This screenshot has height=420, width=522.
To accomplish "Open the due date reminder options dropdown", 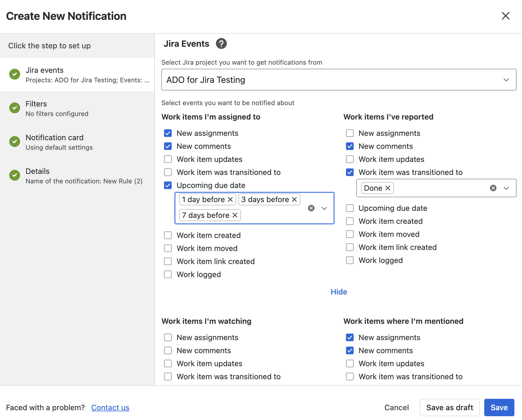I will [x=324, y=208].
